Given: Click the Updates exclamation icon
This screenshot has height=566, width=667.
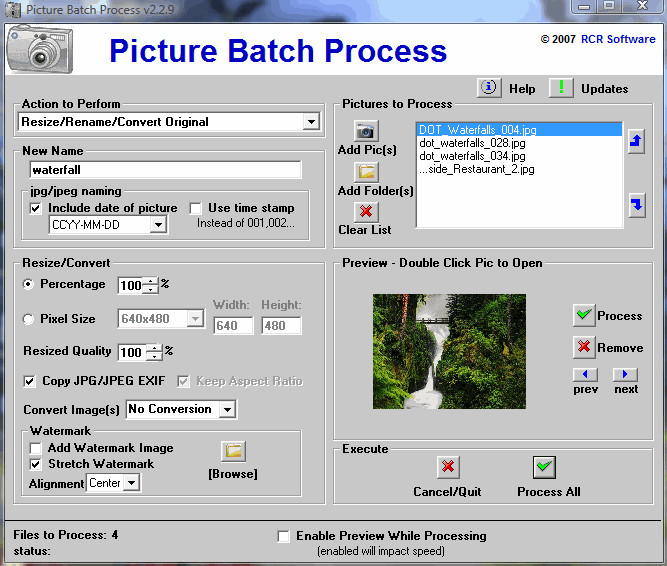Looking at the screenshot, I should point(561,88).
